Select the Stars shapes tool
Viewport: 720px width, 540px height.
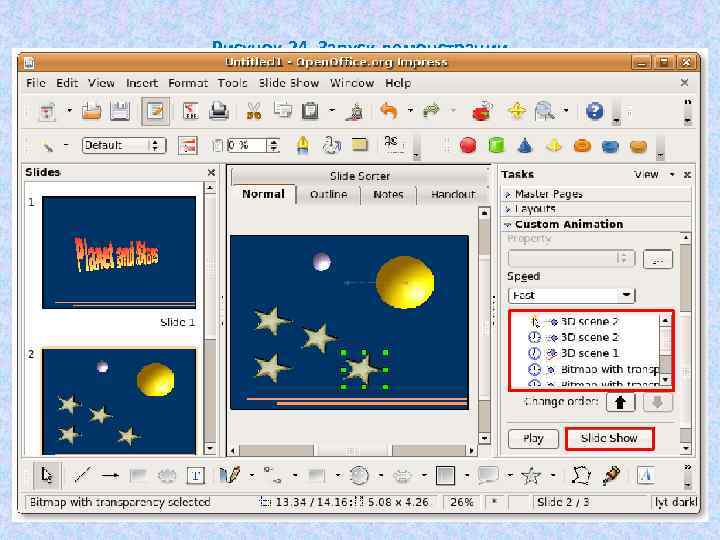pos(530,475)
